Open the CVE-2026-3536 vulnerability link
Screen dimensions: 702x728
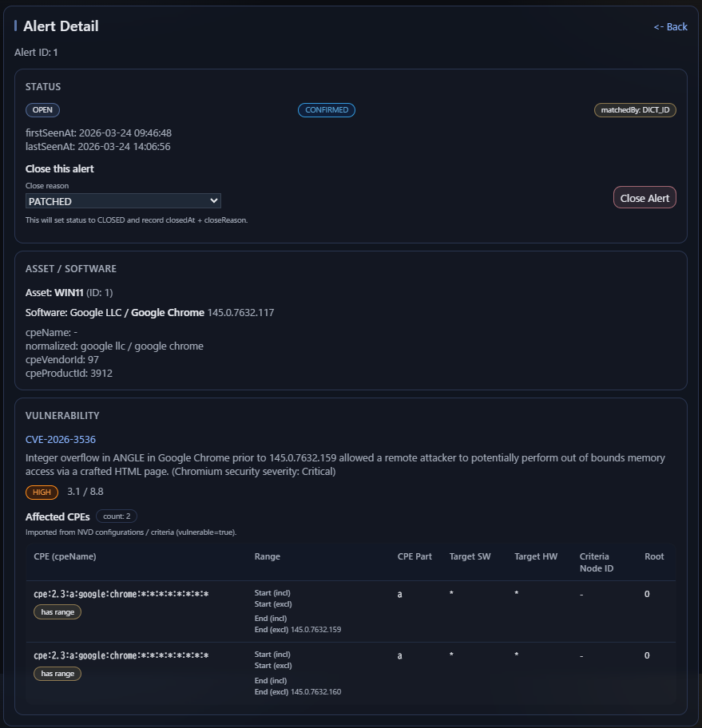click(61, 439)
